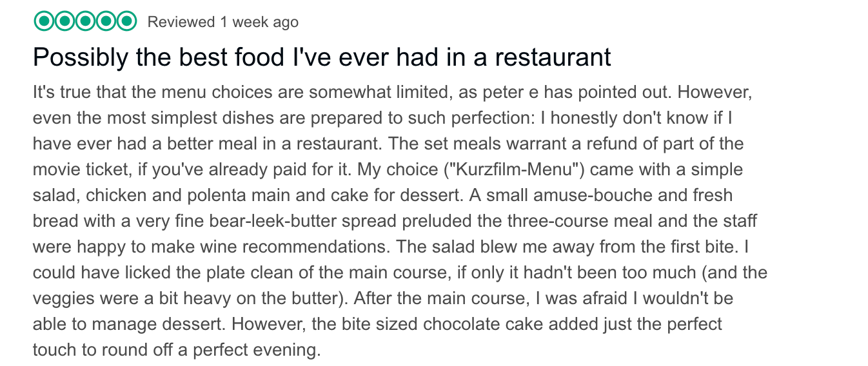The width and height of the screenshot is (868, 366).
Task: Click the 'Reviewed 1 week ago' date text
Action: tap(223, 22)
